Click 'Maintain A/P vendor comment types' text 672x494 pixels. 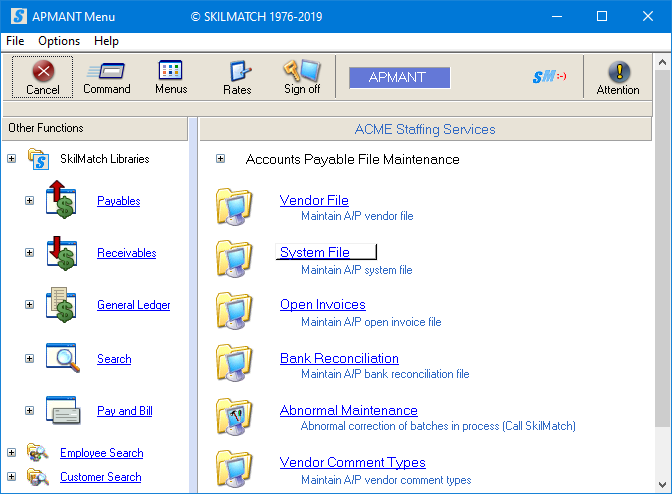386,480
